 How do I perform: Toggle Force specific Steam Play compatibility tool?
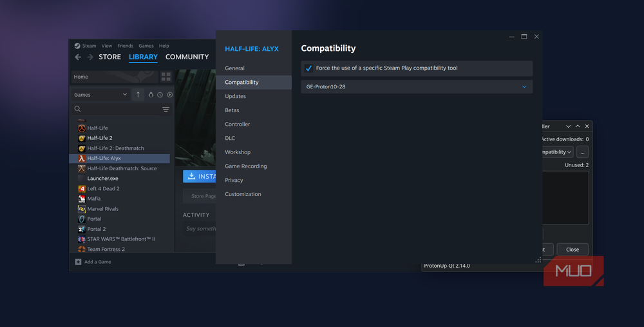(x=308, y=68)
